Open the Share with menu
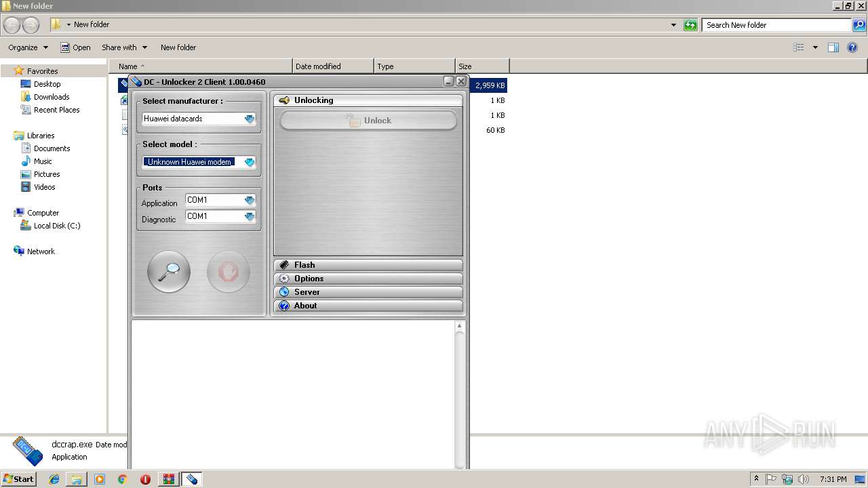 [124, 47]
